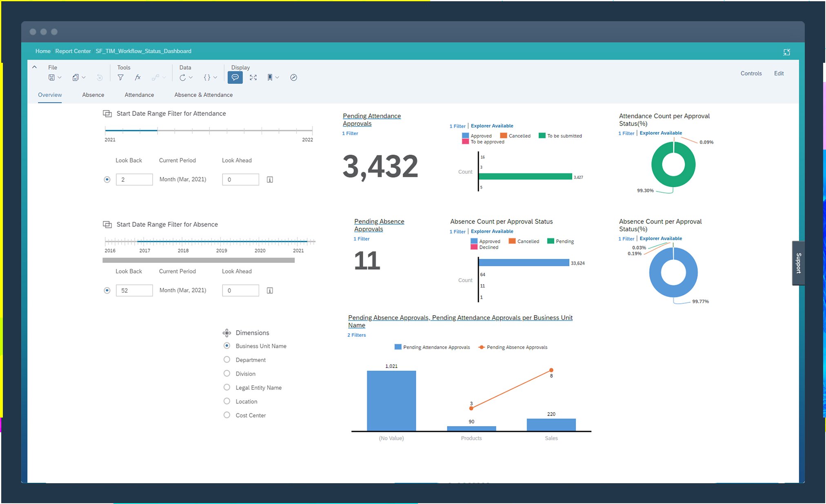Select the Department dimension radio button
The image size is (826, 504).
(227, 360)
